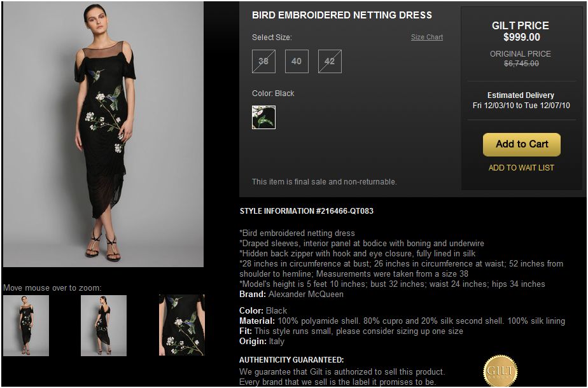Screen dimensions: 588x388
Task: Click the large main dress photo
Action: point(104,134)
